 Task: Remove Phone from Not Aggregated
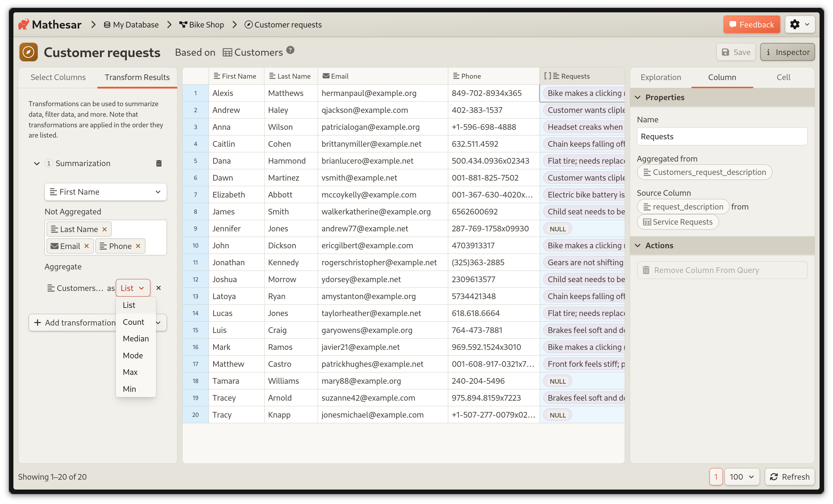138,246
